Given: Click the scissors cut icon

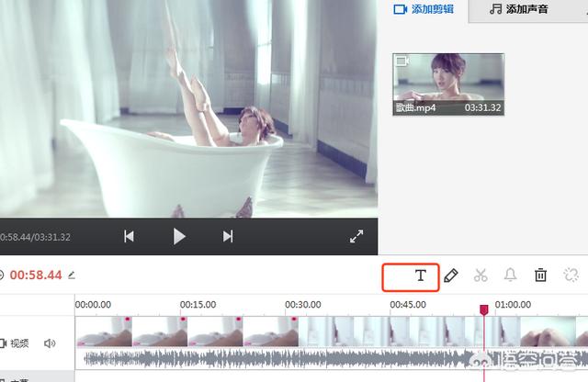Looking at the screenshot, I should pos(481,275).
